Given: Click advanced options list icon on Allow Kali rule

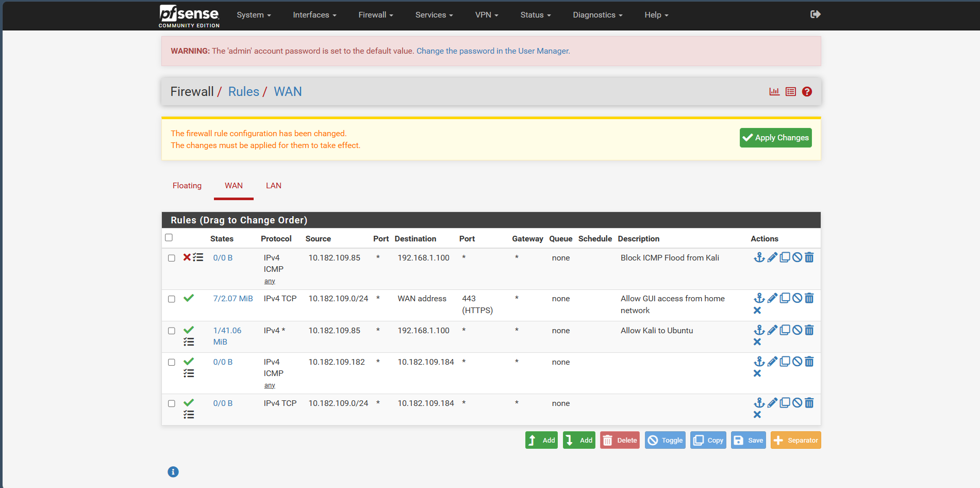Looking at the screenshot, I should 189,342.
